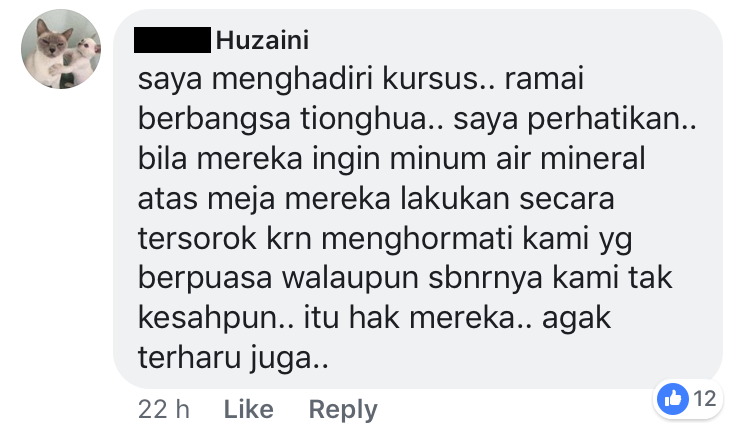Reply to Huzaini's comment
Screen dimensions: 747x437
[343, 409]
